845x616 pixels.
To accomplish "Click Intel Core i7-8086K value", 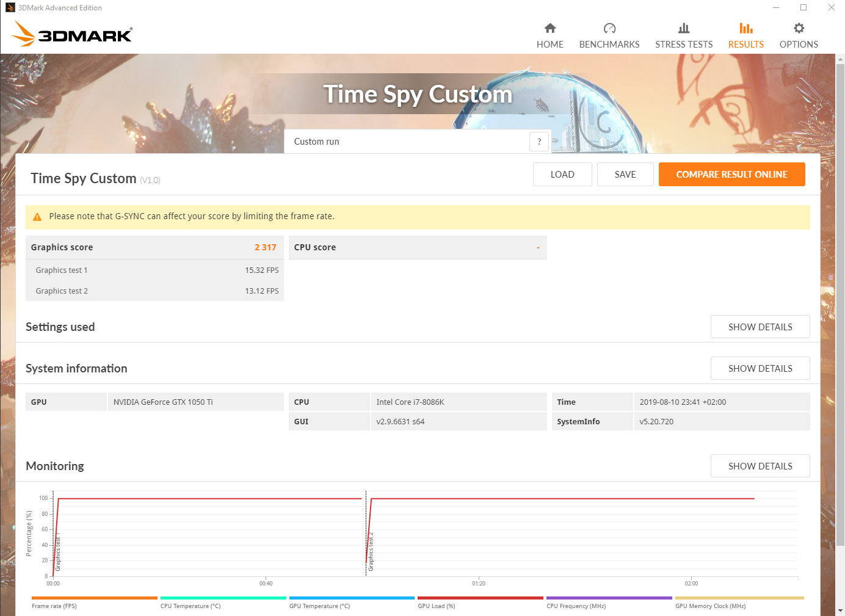I will pos(410,402).
